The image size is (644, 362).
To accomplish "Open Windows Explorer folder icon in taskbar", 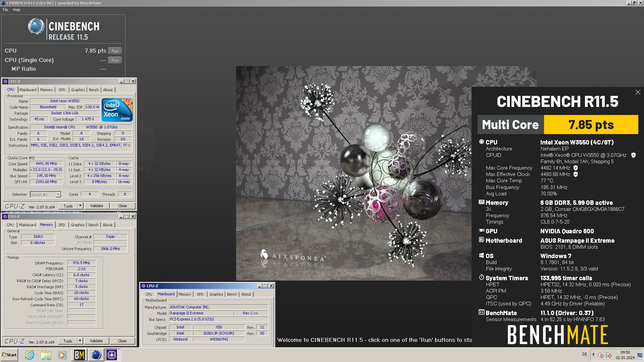I will [x=46, y=355].
